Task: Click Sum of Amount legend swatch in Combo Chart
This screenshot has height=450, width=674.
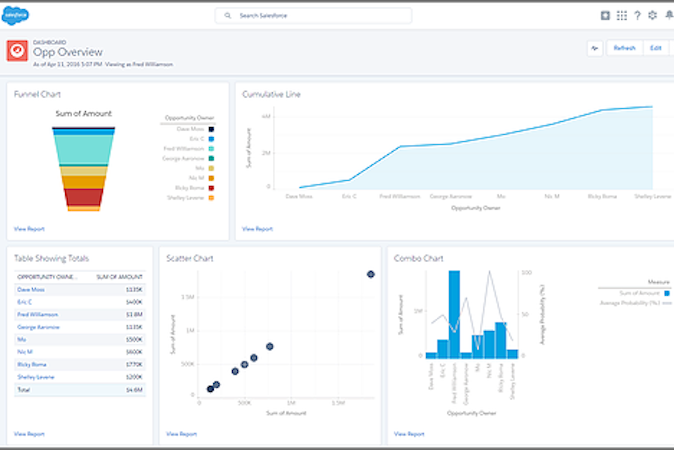Action: 667,293
